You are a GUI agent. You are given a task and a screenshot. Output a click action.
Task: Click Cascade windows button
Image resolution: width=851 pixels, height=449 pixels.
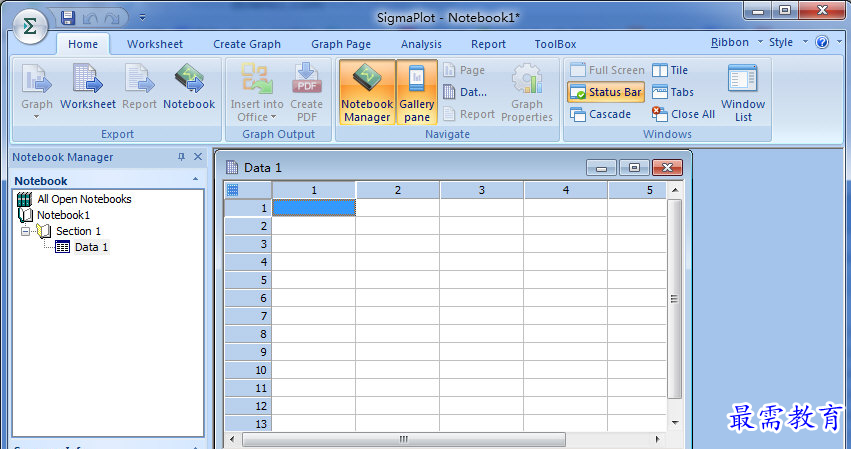600,114
